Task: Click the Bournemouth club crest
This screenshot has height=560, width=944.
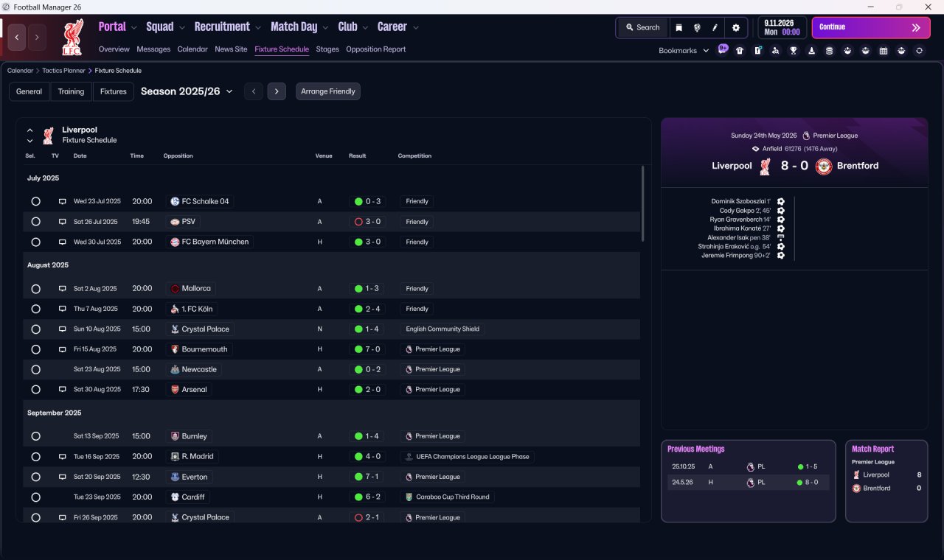Action: point(175,349)
